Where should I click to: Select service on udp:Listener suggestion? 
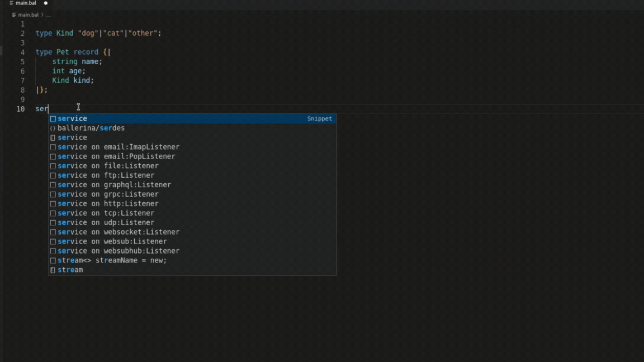pyautogui.click(x=192, y=222)
